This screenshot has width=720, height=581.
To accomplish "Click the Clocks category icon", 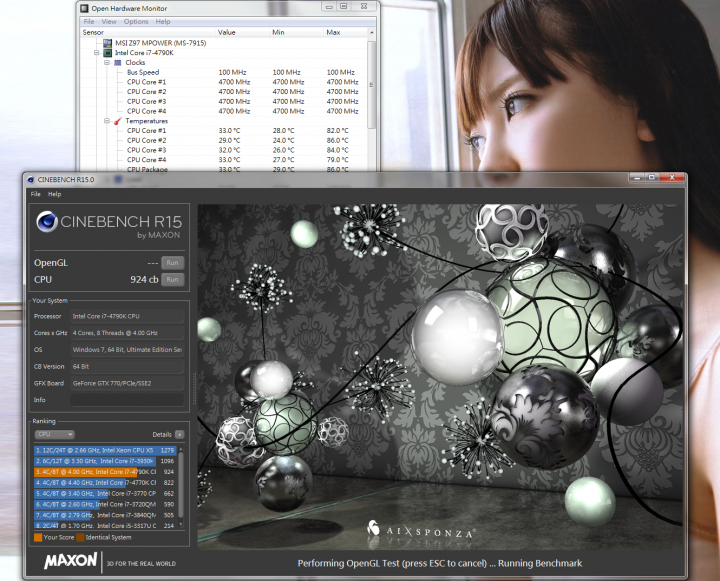I will pos(118,62).
